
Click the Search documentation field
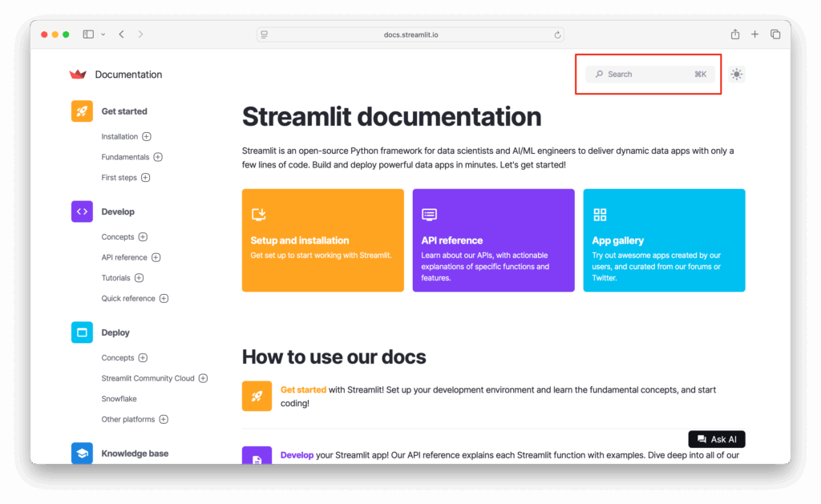point(649,75)
